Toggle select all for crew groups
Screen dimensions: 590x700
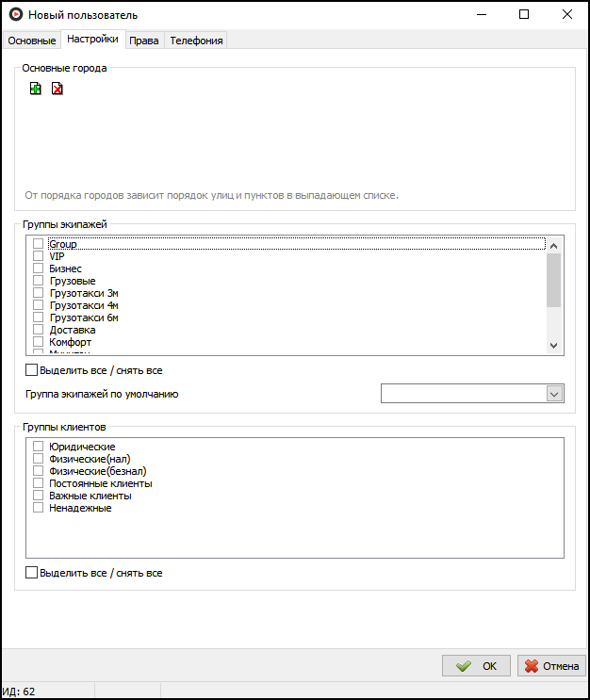[x=32, y=370]
